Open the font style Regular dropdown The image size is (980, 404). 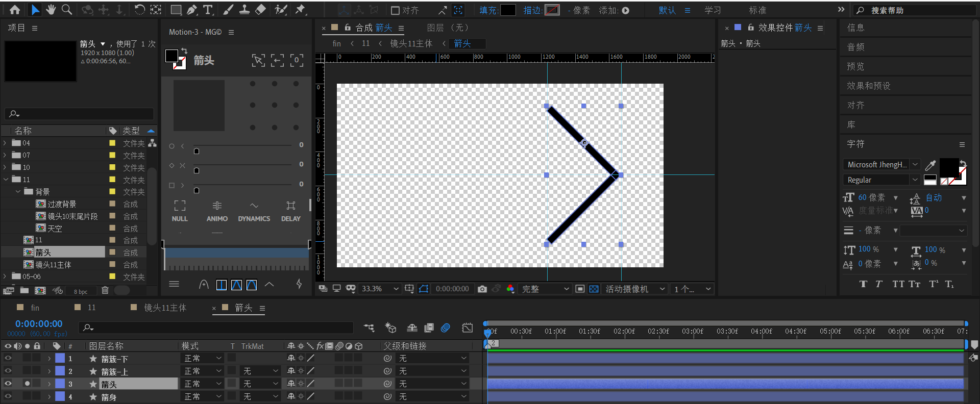(x=881, y=180)
